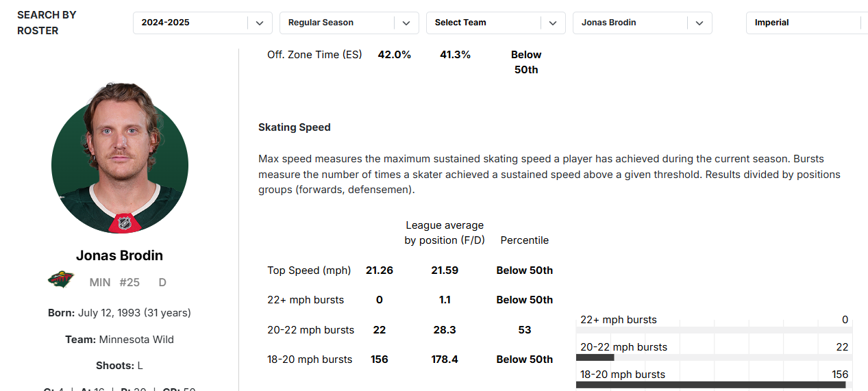
Task: Click the 20-22 mph bursts chart bar
Action: [x=595, y=357]
